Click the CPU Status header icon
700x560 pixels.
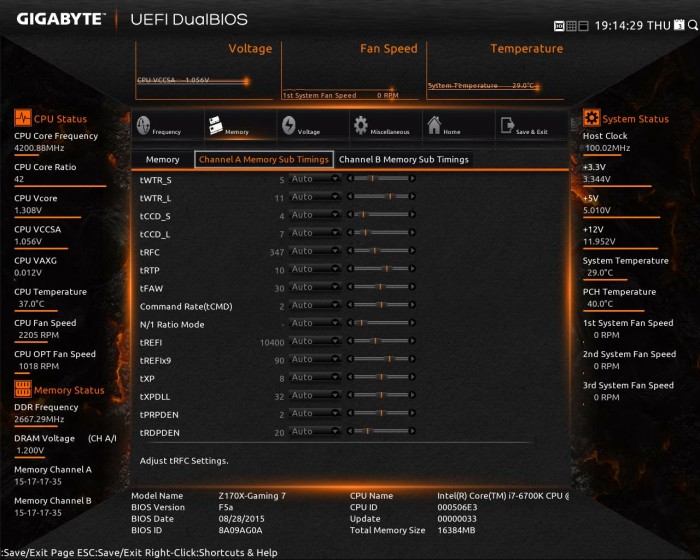(22, 119)
